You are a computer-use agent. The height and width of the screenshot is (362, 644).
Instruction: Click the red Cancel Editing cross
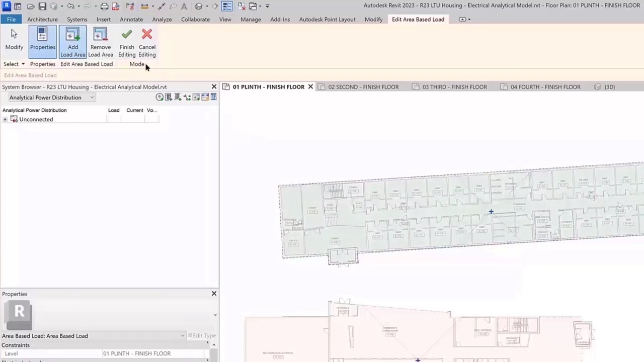(147, 42)
